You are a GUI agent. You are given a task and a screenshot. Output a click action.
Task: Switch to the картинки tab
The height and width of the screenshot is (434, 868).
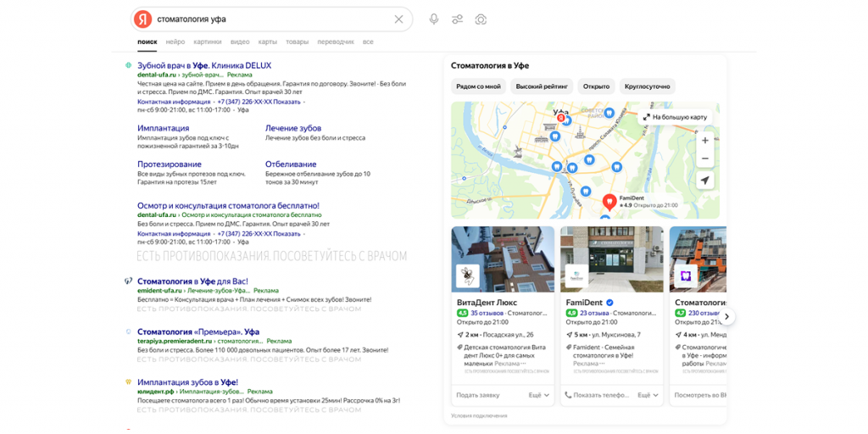tap(208, 42)
